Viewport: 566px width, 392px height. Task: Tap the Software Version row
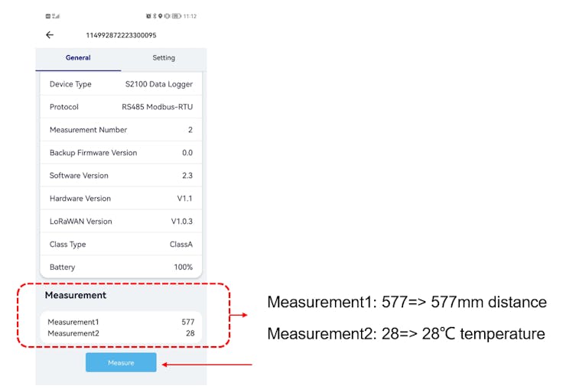click(121, 176)
